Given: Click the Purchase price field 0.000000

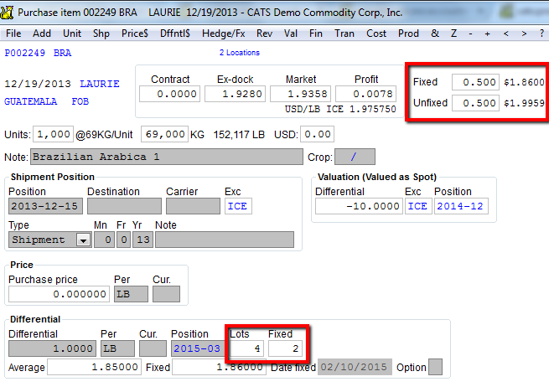Looking at the screenshot, I should [x=59, y=294].
